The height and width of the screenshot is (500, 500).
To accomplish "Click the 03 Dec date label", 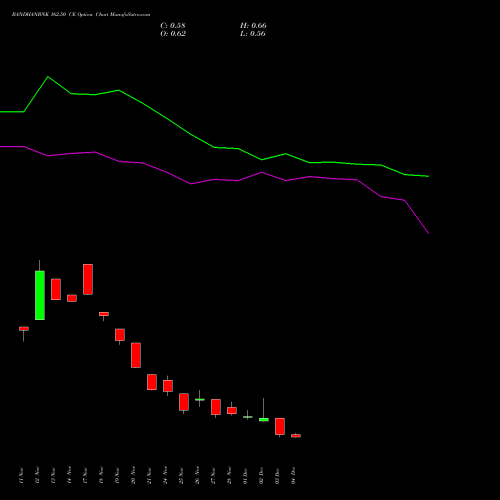I will pyautogui.click(x=277, y=475).
